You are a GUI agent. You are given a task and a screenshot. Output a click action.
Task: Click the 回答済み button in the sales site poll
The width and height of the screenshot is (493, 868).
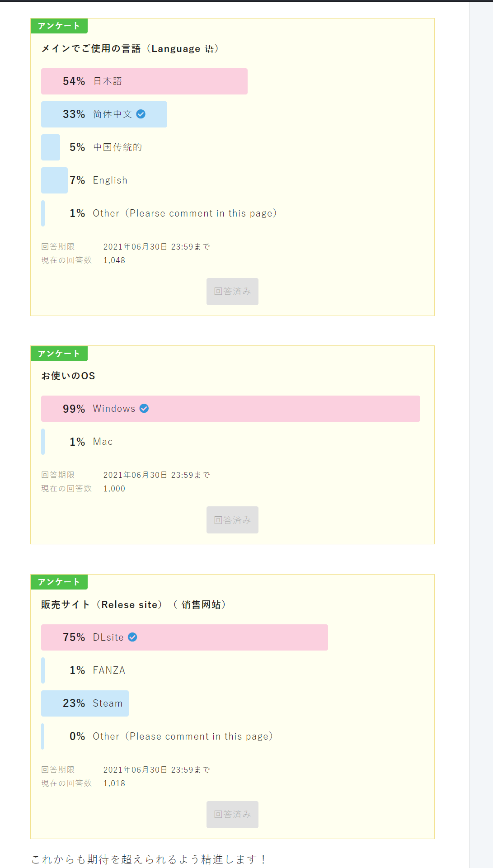click(232, 814)
